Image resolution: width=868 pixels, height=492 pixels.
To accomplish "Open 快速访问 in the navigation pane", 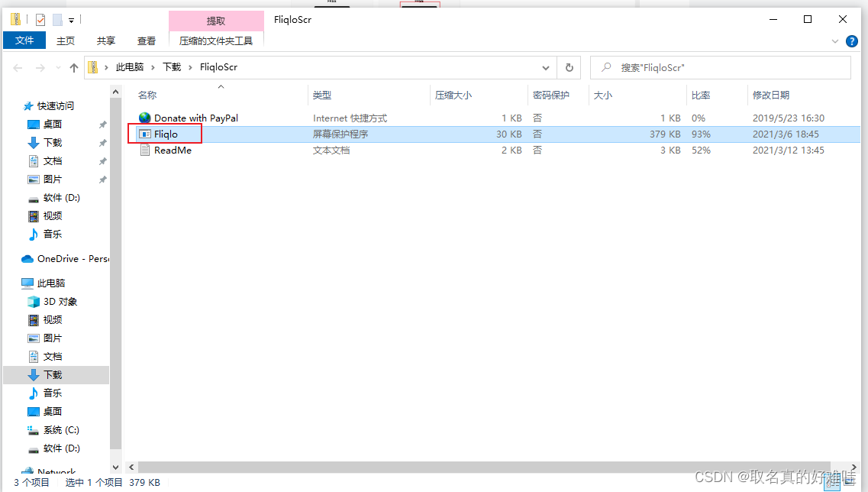I will coord(56,106).
